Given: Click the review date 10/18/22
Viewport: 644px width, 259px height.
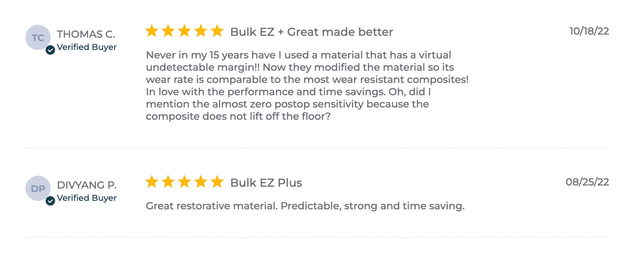Looking at the screenshot, I should pos(589,31).
